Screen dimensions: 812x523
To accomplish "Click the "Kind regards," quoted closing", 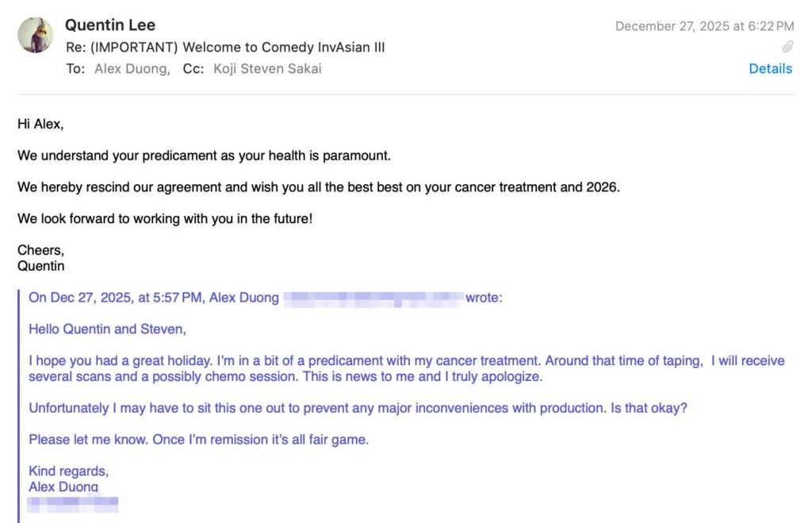I will pyautogui.click(x=68, y=471).
